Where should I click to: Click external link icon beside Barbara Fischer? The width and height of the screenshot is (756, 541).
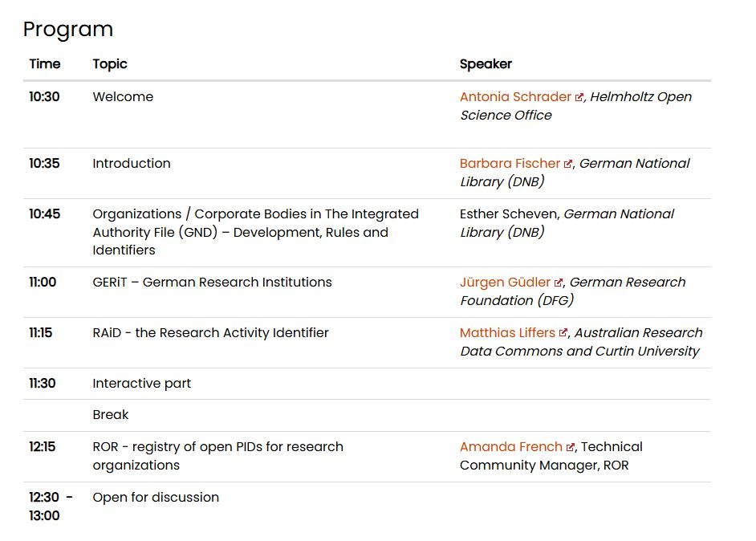568,164
